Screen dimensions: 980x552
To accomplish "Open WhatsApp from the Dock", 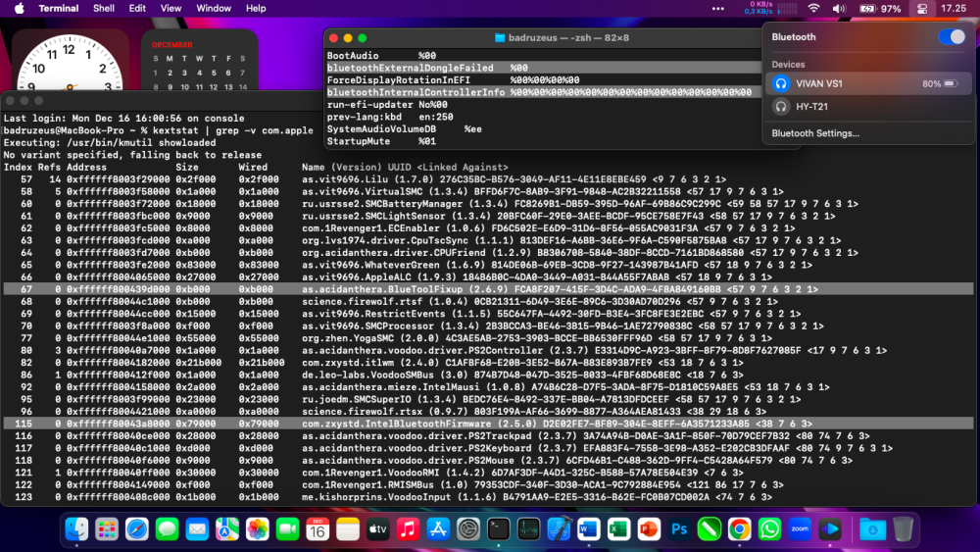I will [x=769, y=529].
